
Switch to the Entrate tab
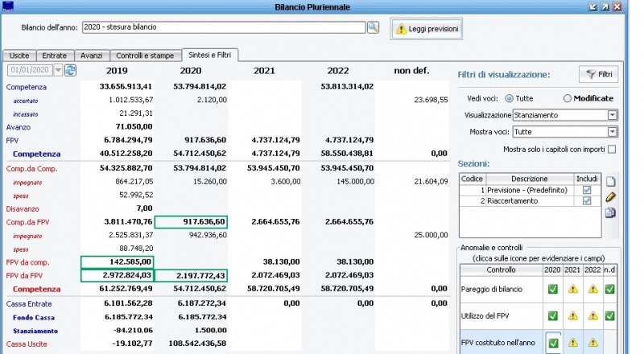pyautogui.click(x=56, y=55)
